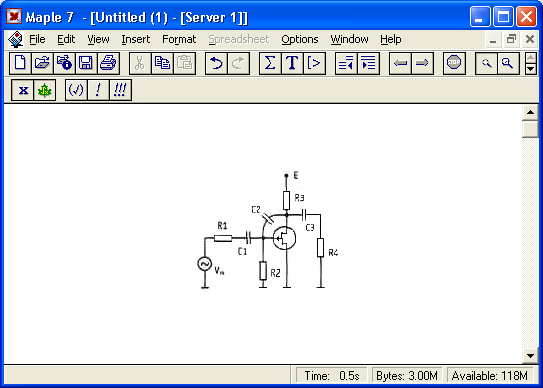Open the Format menu
The height and width of the screenshot is (388, 543).
click(179, 39)
